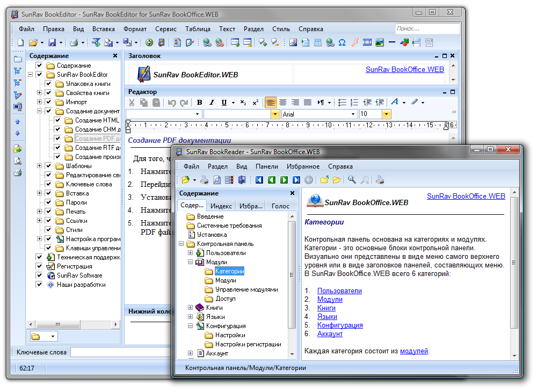Image resolution: width=537 pixels, height=392 pixels.
Task: Collapse the Создание документ tree node
Action: click(x=39, y=111)
